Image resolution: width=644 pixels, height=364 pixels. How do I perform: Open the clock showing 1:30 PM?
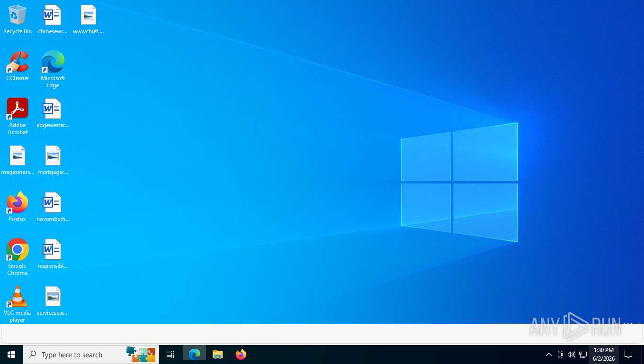[604, 355]
